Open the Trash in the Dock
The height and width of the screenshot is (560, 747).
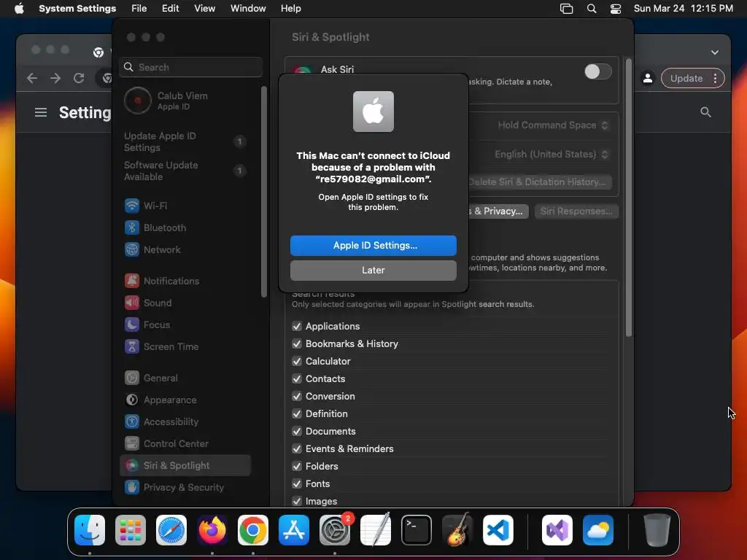657,530
